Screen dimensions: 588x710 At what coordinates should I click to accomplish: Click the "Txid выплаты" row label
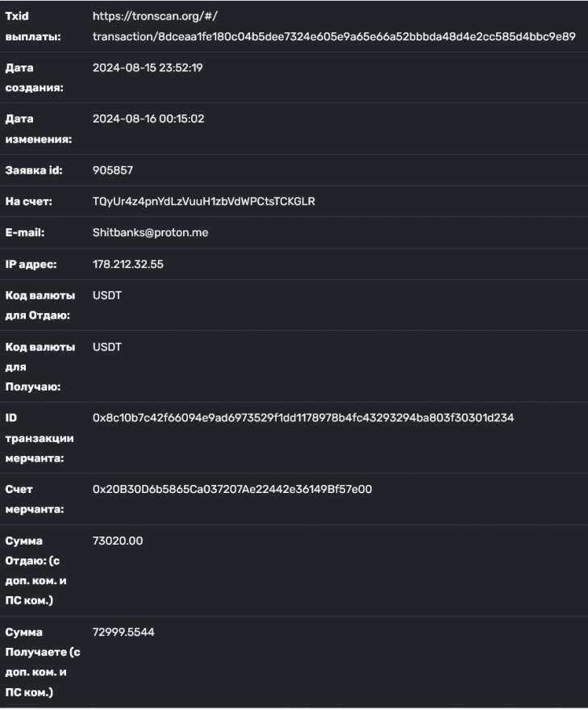[x=27, y=27]
